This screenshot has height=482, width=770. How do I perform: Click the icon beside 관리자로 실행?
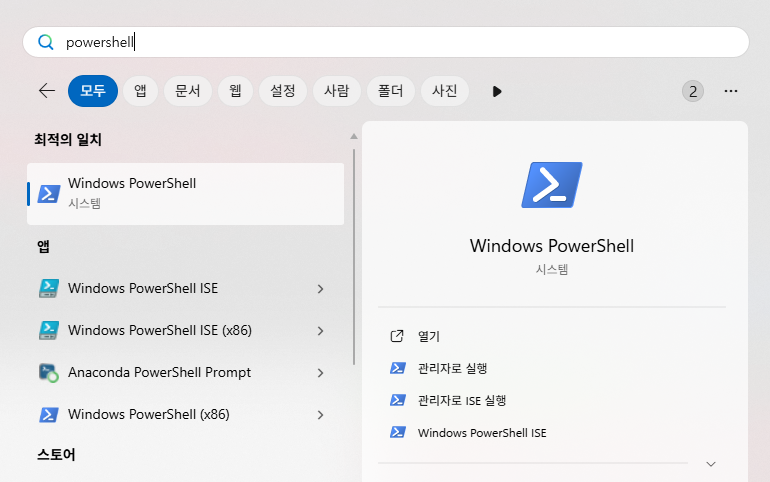398,368
